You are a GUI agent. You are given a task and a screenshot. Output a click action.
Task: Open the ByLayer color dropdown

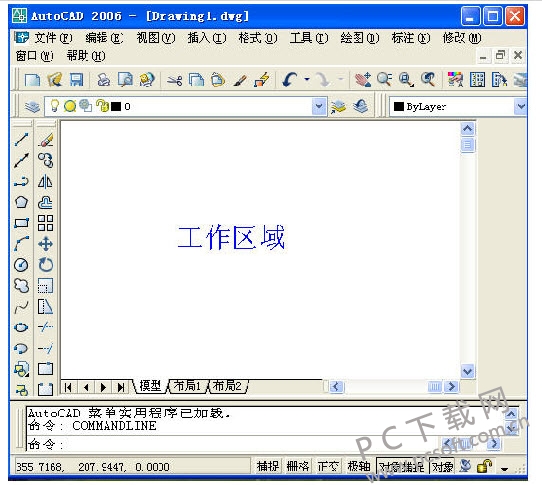[521, 106]
